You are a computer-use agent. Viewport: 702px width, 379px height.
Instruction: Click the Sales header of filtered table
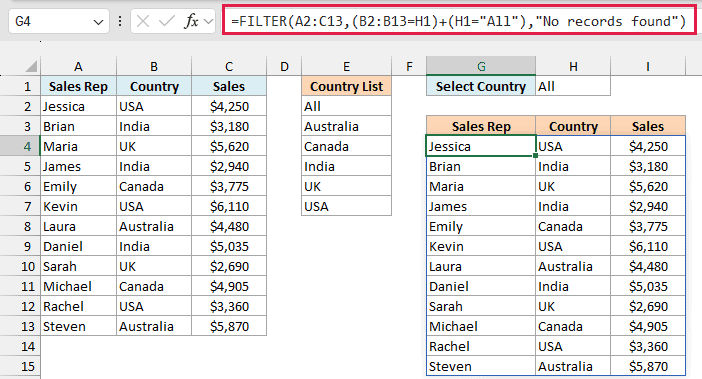648,126
